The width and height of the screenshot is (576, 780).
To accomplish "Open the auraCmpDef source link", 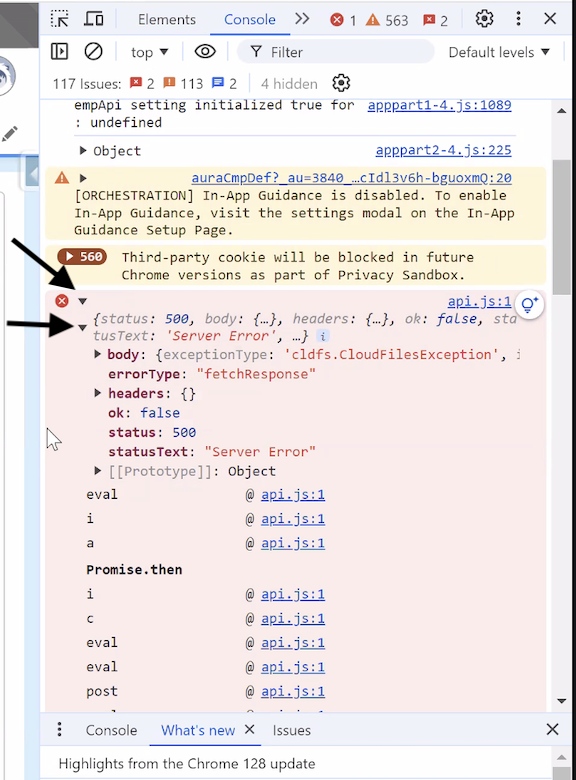I will (x=351, y=178).
